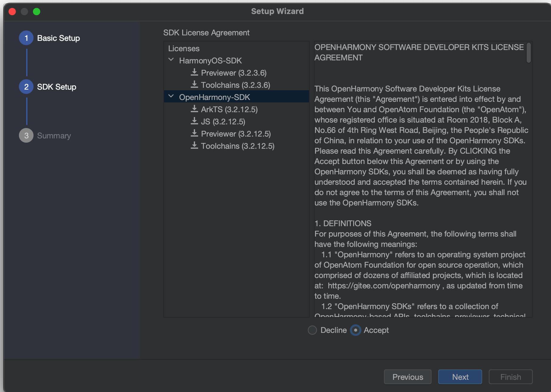Proceed with the Next button

460,377
